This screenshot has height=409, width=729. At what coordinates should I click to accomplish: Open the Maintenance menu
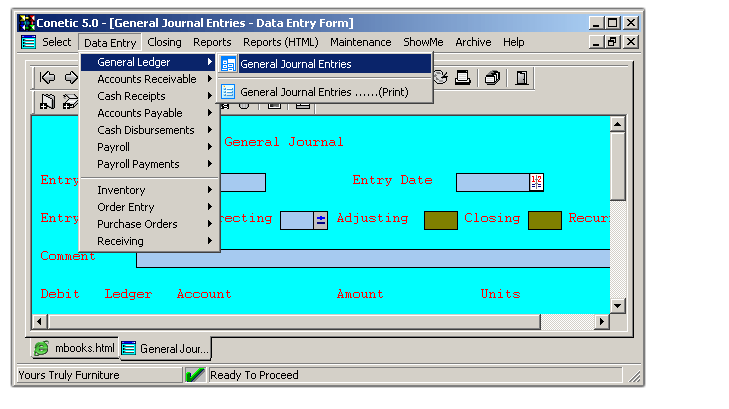pos(360,42)
